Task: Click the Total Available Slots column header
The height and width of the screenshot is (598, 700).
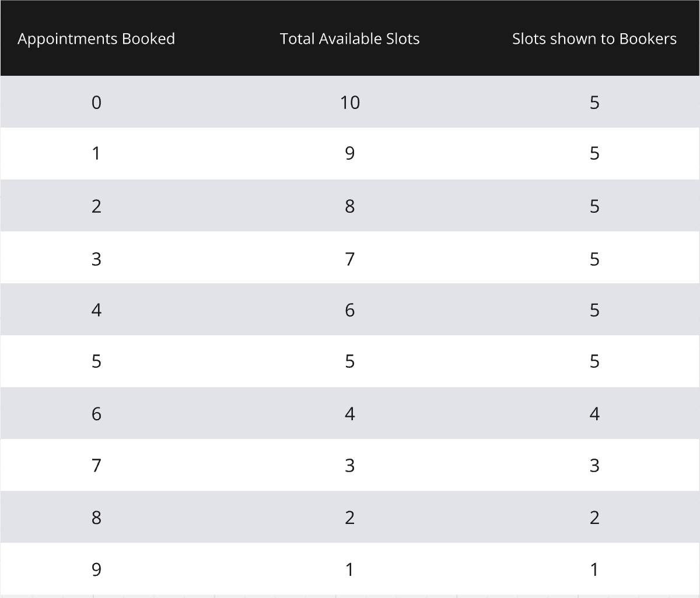Action: (349, 38)
